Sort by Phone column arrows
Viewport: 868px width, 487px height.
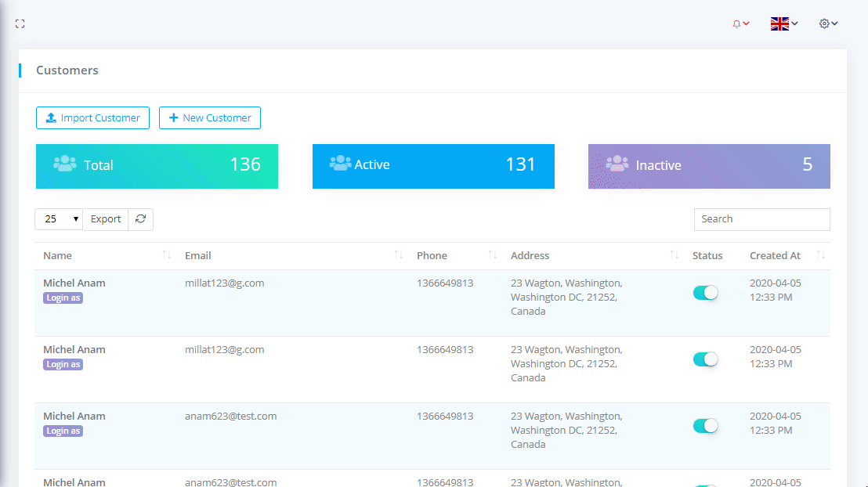click(493, 255)
